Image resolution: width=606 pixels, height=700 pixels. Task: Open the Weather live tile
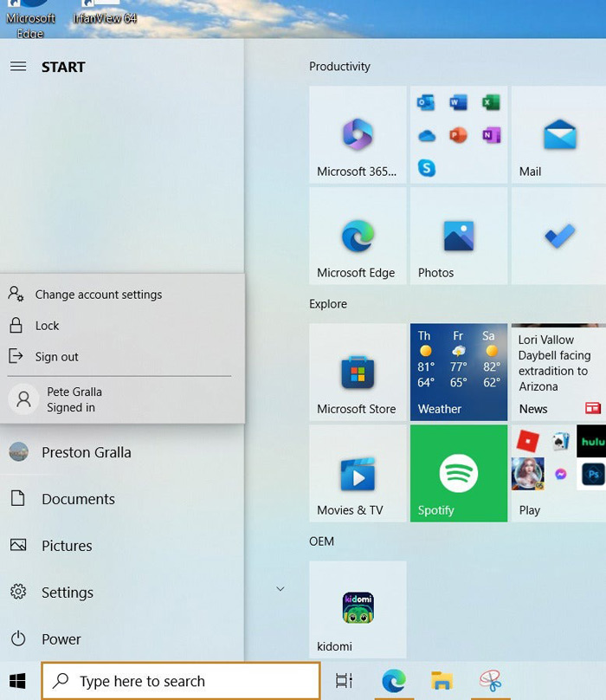tap(459, 373)
